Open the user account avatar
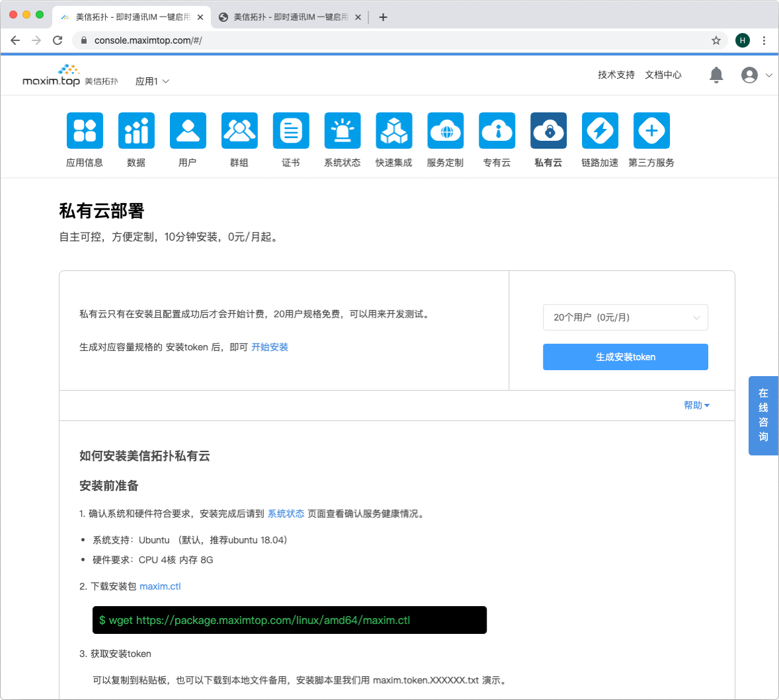The image size is (779, 700). (750, 75)
